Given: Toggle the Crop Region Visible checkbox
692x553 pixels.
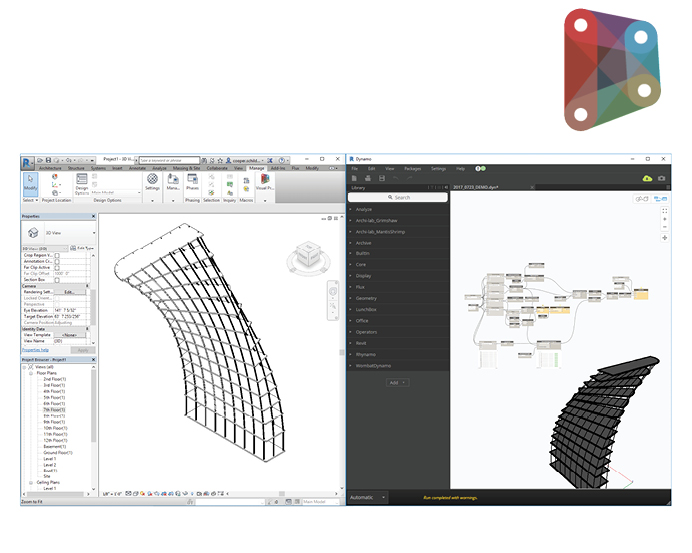Looking at the screenshot, I should tap(57, 255).
